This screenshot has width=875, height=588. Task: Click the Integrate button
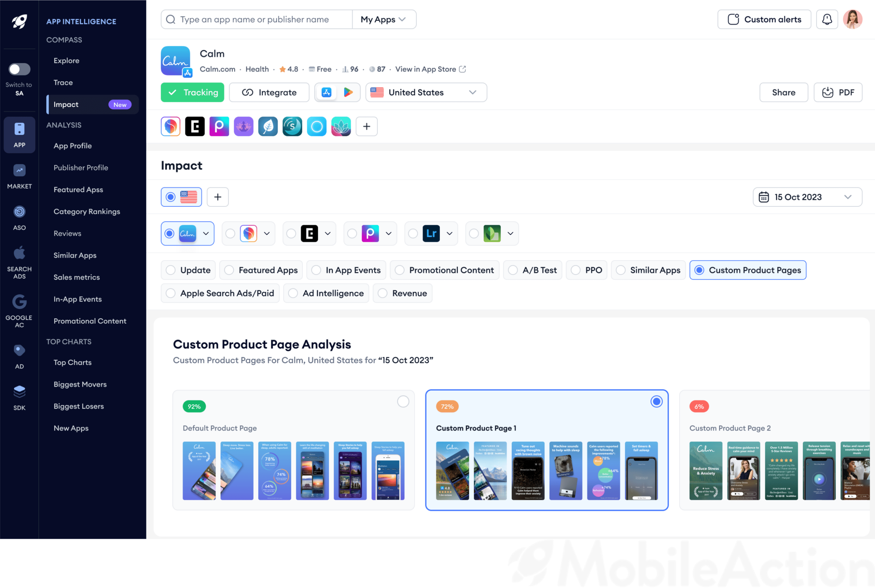coord(269,92)
